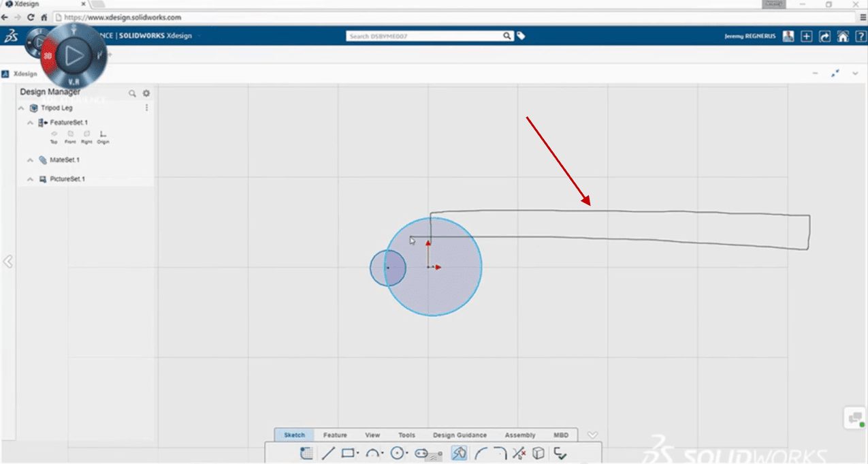Select the Front plane in FeatureSet.1
Screen dimensions: 868x464
70,136
